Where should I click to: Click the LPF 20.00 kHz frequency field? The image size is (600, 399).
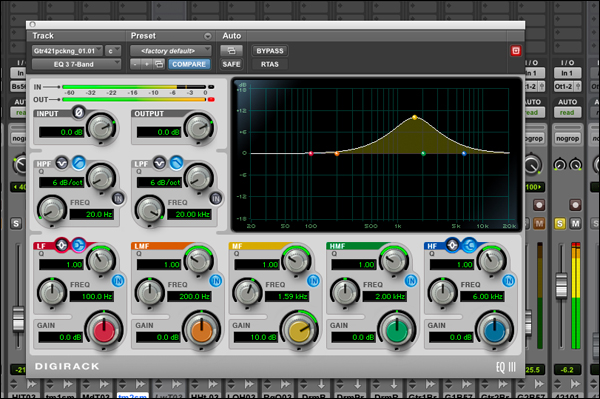click(x=189, y=214)
